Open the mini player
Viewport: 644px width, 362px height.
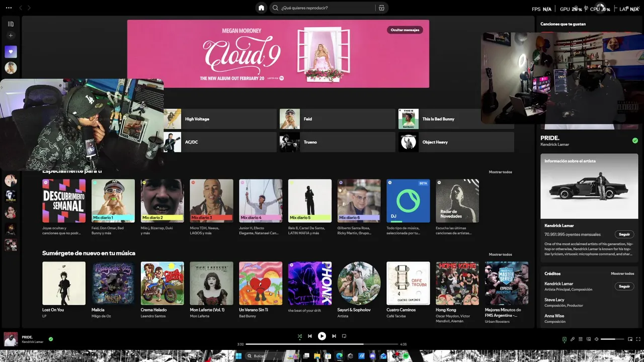pyautogui.click(x=630, y=339)
